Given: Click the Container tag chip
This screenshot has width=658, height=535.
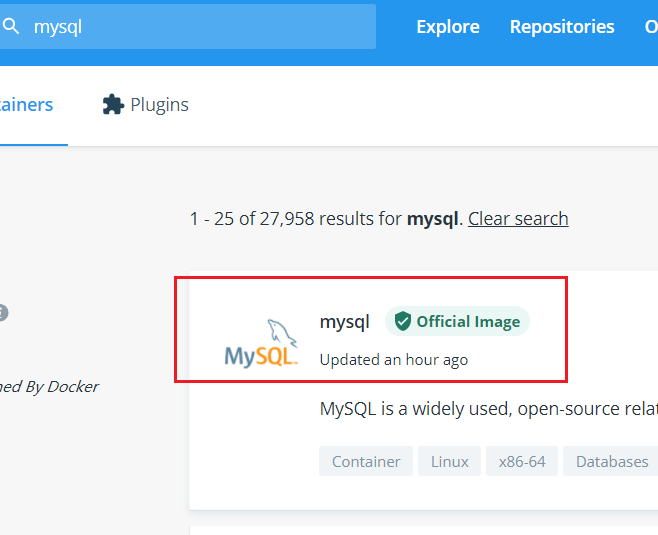Looking at the screenshot, I should click(366, 462).
